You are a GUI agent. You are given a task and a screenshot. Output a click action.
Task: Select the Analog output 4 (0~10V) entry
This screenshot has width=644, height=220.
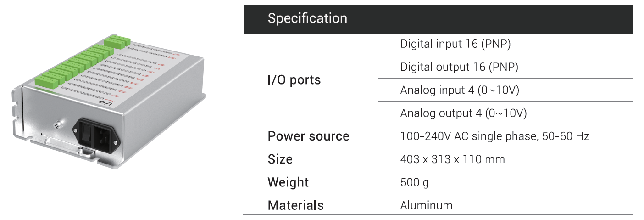pos(463,113)
